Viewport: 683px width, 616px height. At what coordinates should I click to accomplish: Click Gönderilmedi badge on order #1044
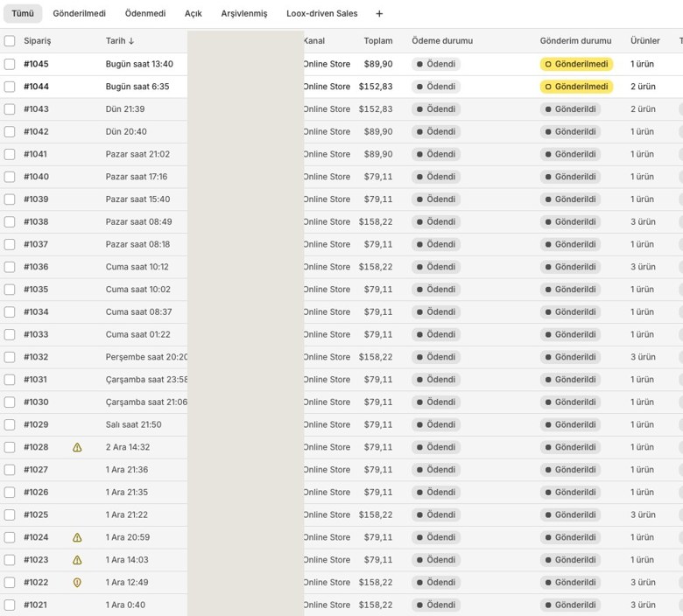click(x=576, y=87)
